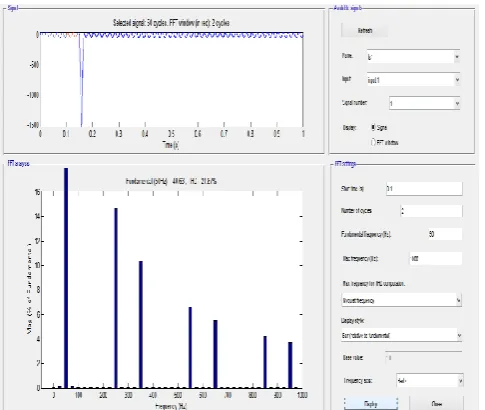Click the Start time (s) input field
Viewport: 485px width, 410px height.
click(424, 189)
